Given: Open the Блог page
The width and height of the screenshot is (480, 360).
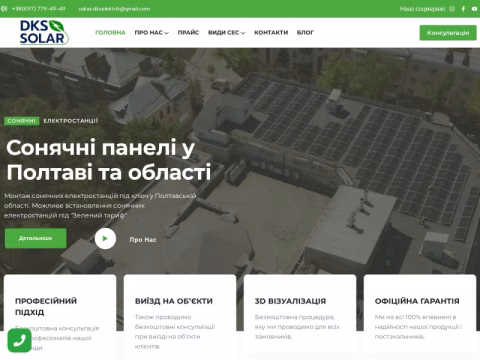Looking at the screenshot, I should (x=305, y=33).
